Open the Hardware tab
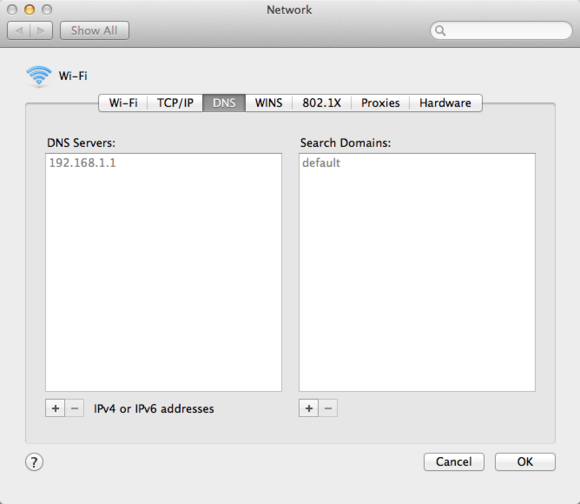 tap(445, 103)
